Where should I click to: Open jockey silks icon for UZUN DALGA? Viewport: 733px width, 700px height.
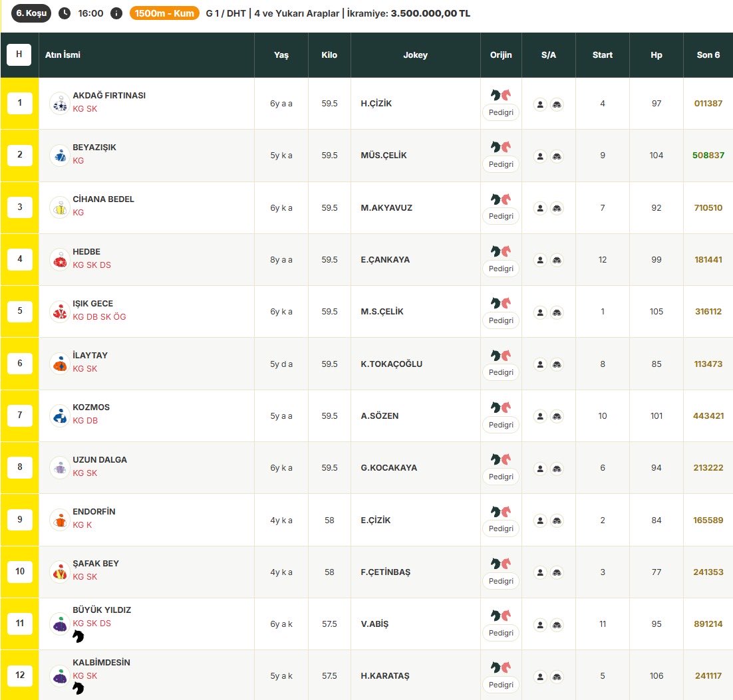[60, 468]
